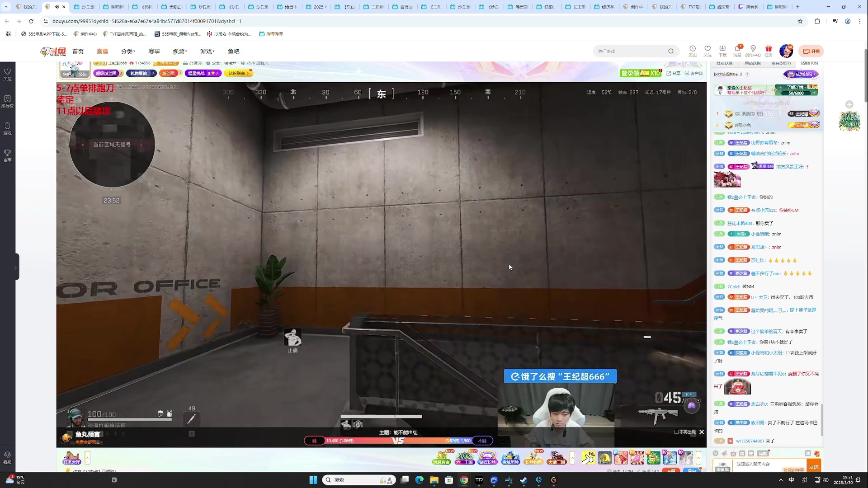
Task: Open the 任务大厅 icon
Action: (72, 458)
